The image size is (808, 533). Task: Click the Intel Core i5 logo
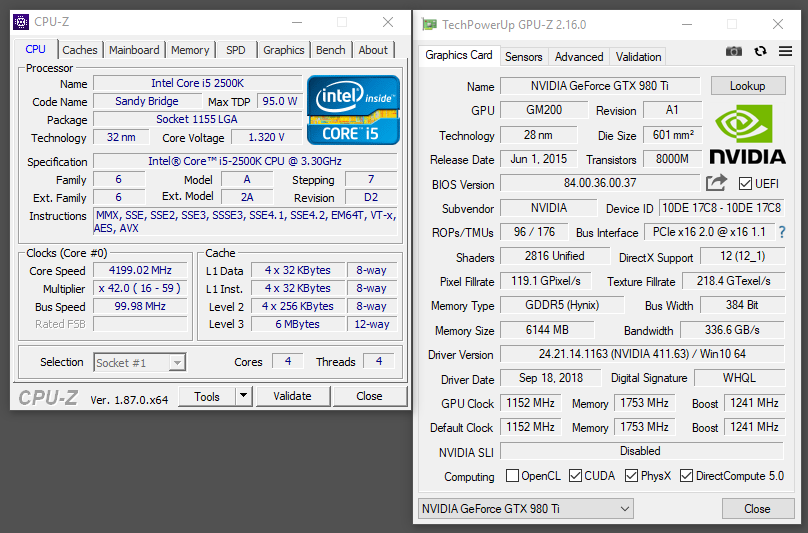(x=353, y=110)
